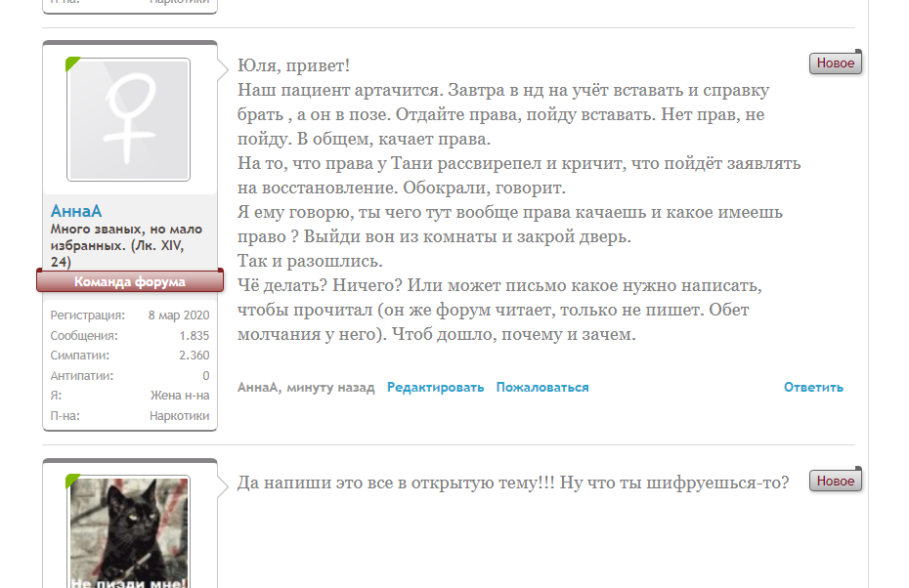Click Новое on the bottom reply
The height and width of the screenshot is (588, 909).
834,480
